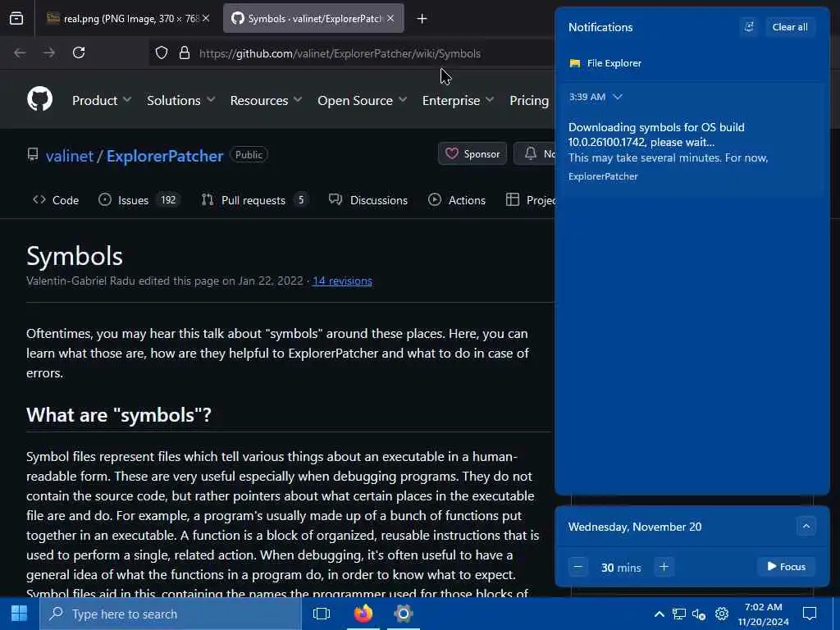
Task: Open the Firefox tab overview (Firefox View) icon
Action: point(16,19)
